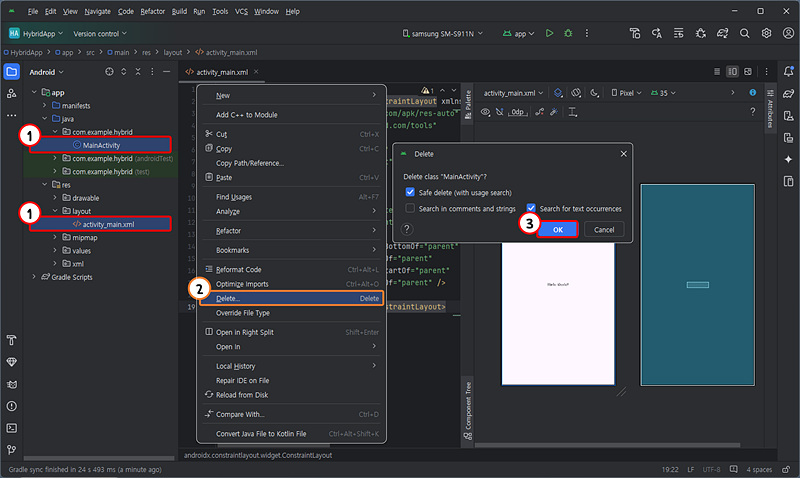Expand the manifests folder
The height and width of the screenshot is (478, 800).
click(x=45, y=105)
